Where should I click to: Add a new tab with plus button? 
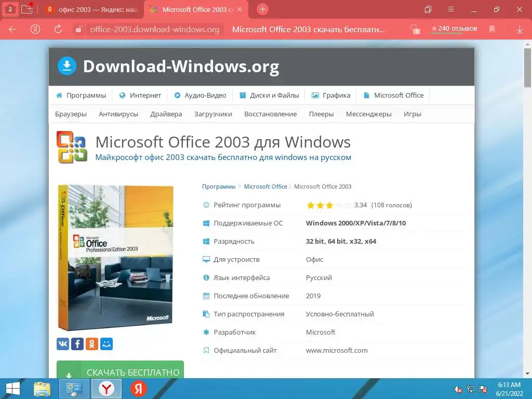262,9
